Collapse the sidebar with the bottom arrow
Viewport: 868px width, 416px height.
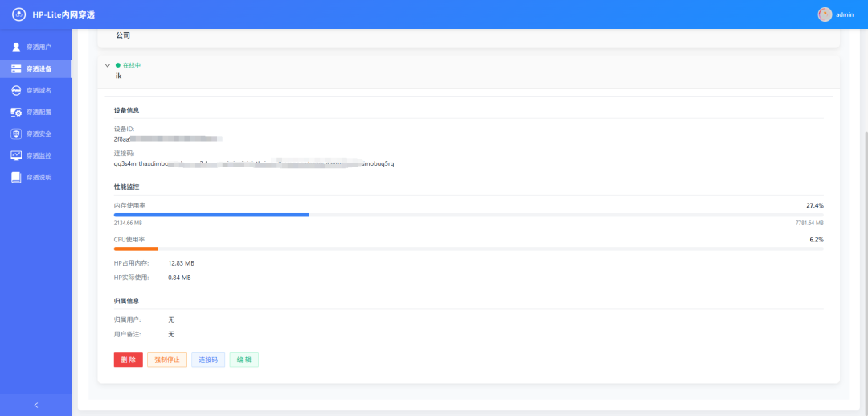[35, 405]
